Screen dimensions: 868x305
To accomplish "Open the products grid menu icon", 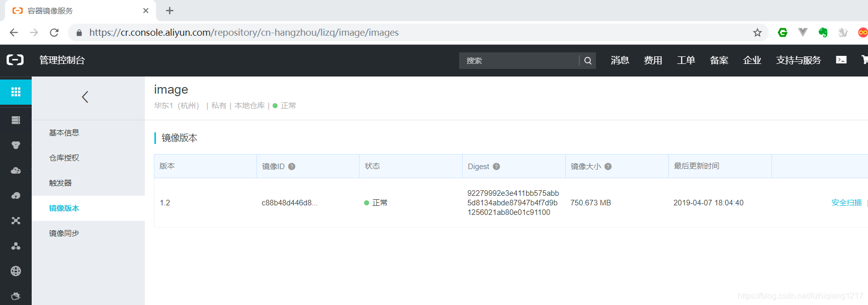I will [16, 92].
